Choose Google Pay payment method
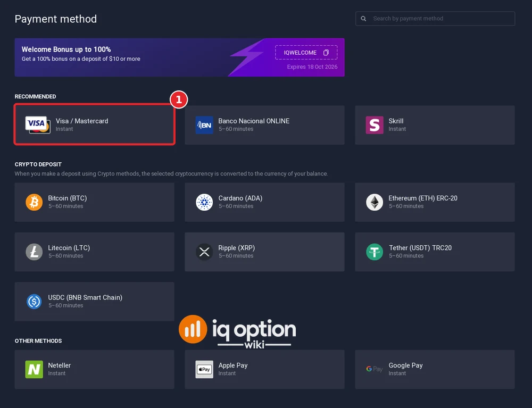The height and width of the screenshot is (408, 532). click(x=435, y=369)
